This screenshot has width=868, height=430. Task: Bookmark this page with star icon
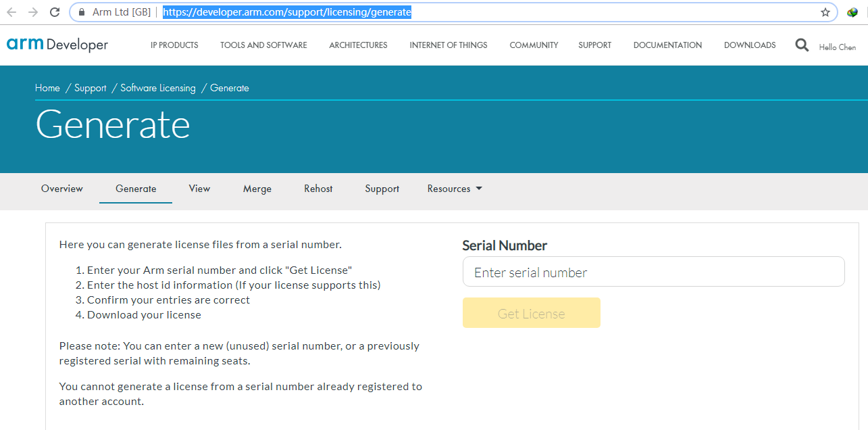pyautogui.click(x=825, y=12)
